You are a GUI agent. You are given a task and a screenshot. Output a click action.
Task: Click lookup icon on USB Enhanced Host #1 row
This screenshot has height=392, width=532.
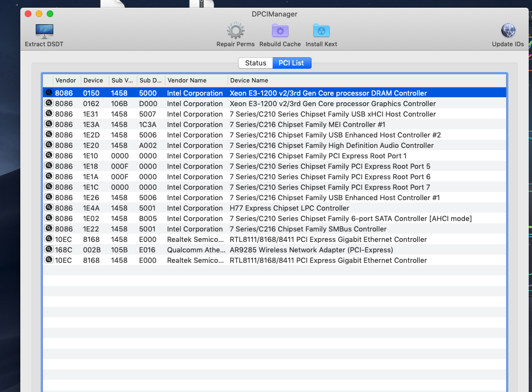(49, 197)
